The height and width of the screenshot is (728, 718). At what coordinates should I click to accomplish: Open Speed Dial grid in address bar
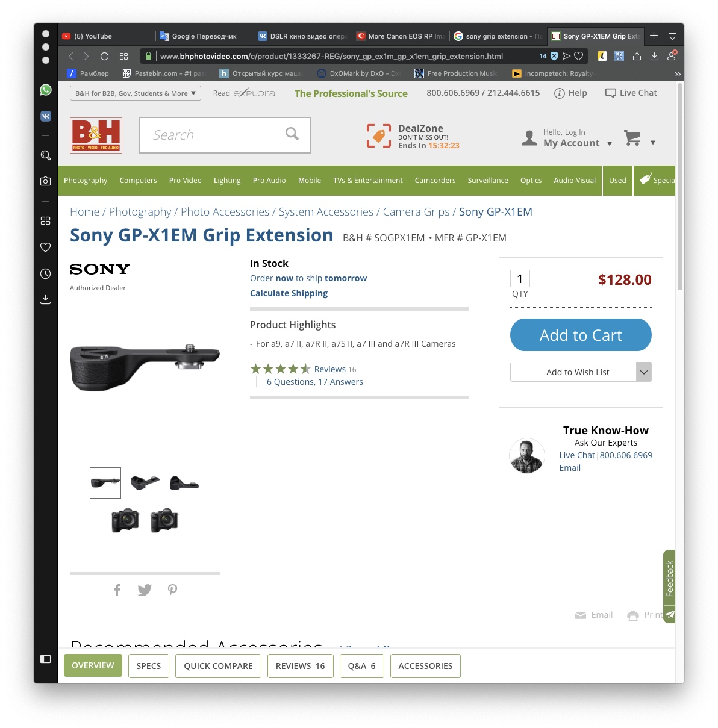(123, 56)
